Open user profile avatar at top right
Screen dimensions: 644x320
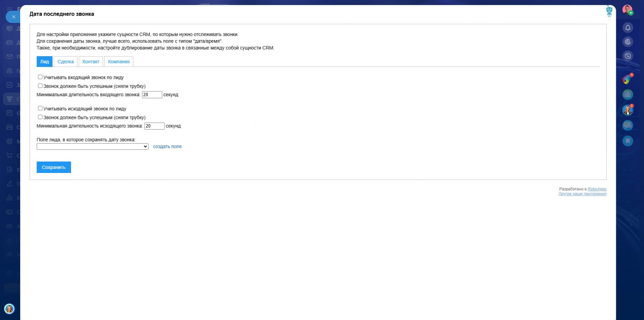[627, 10]
